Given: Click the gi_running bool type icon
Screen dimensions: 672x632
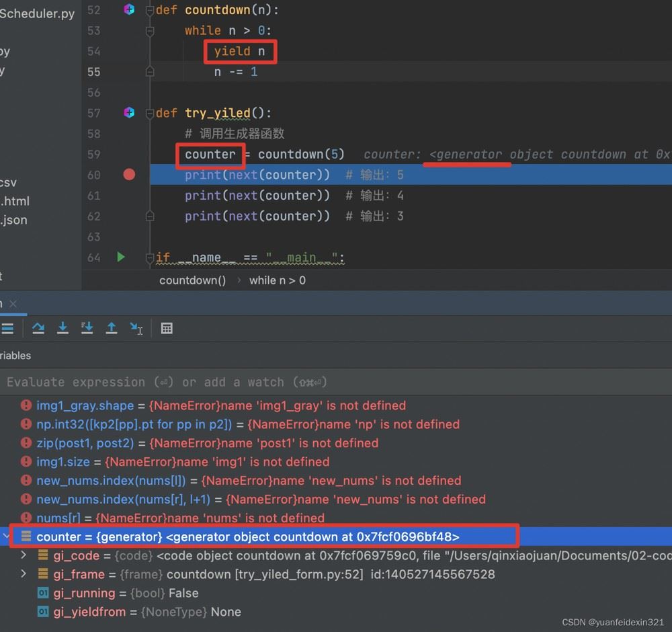Looking at the screenshot, I should (43, 592).
